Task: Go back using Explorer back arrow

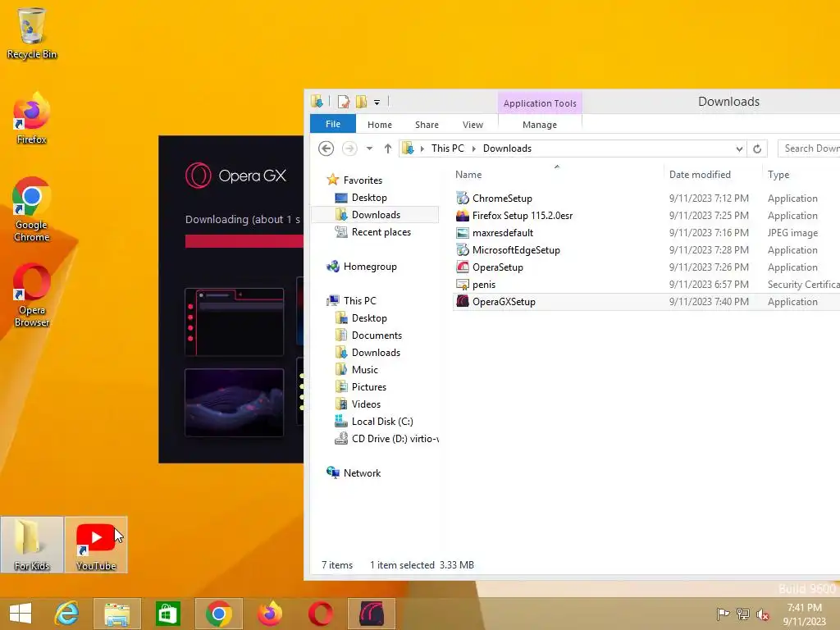Action: [x=326, y=148]
